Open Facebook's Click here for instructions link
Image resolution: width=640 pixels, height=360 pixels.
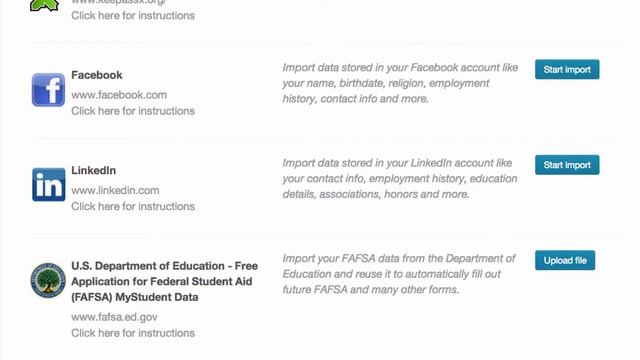(133, 111)
